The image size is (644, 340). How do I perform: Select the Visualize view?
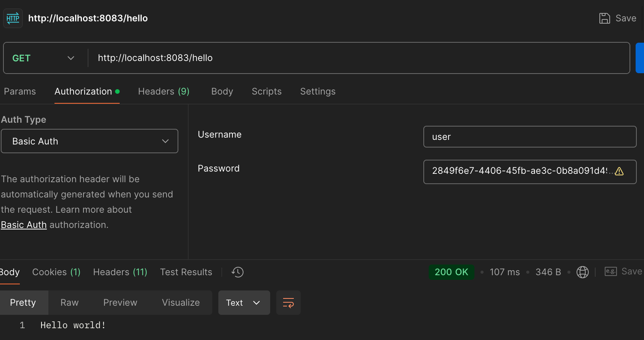pos(181,303)
